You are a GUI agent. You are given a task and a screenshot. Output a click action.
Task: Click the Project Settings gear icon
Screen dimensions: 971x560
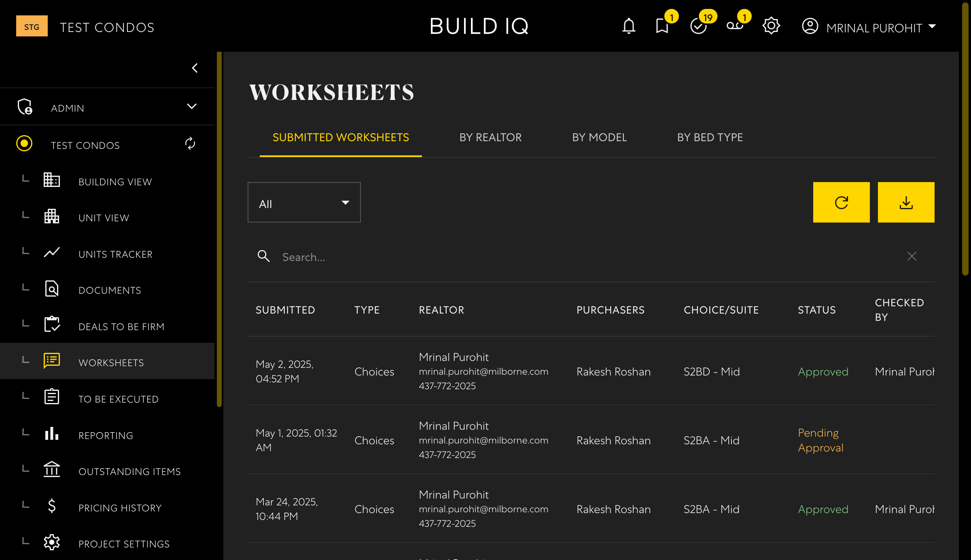pos(52,542)
